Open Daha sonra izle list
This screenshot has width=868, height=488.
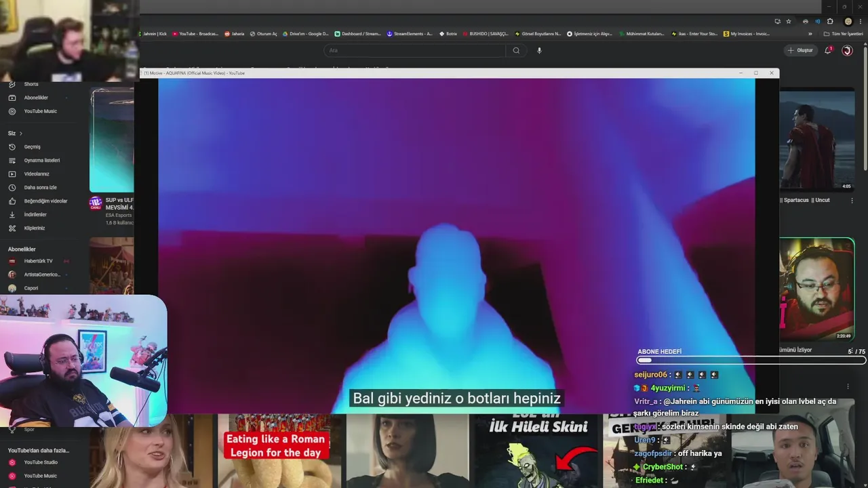click(x=40, y=188)
